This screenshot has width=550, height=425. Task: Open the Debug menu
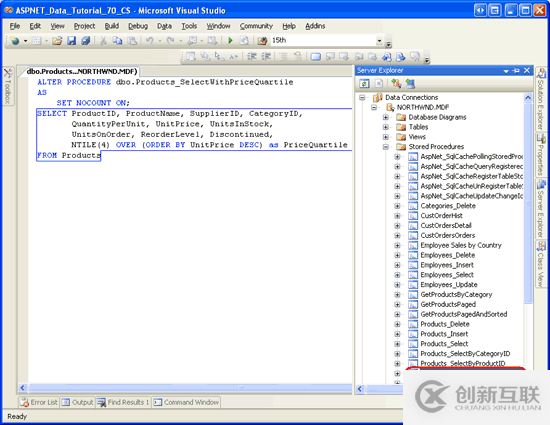138,26
